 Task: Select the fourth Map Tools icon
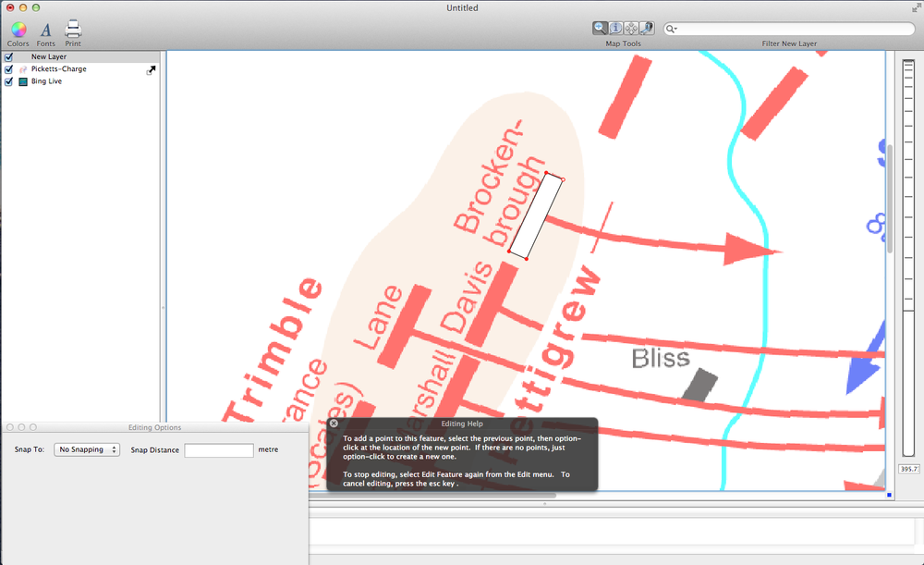point(647,29)
